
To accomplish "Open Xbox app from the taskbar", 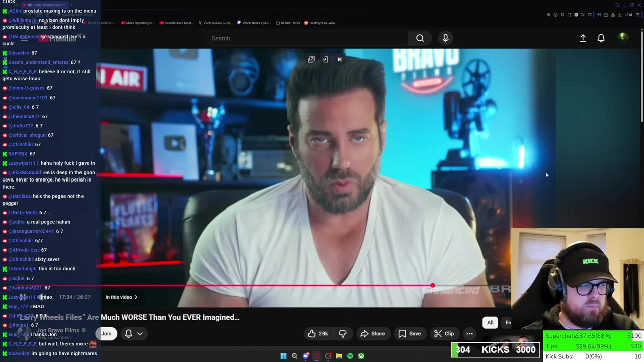I will [x=361, y=356].
